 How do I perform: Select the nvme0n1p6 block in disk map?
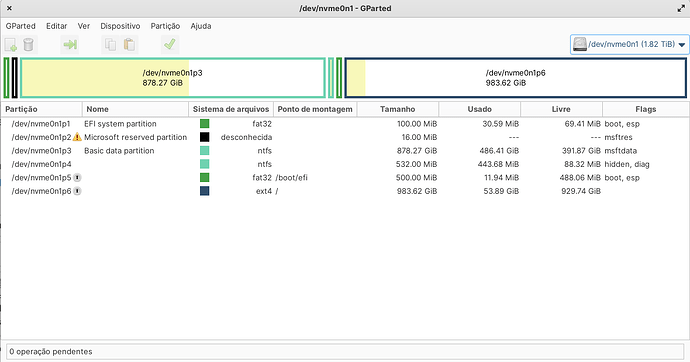[x=515, y=78]
